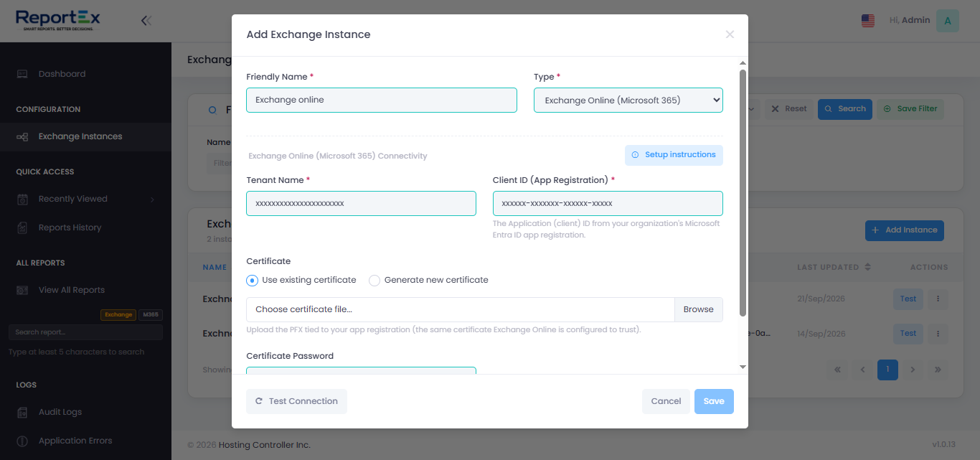This screenshot has width=980, height=460.
Task: Click the View All Reports icon
Action: click(x=22, y=290)
